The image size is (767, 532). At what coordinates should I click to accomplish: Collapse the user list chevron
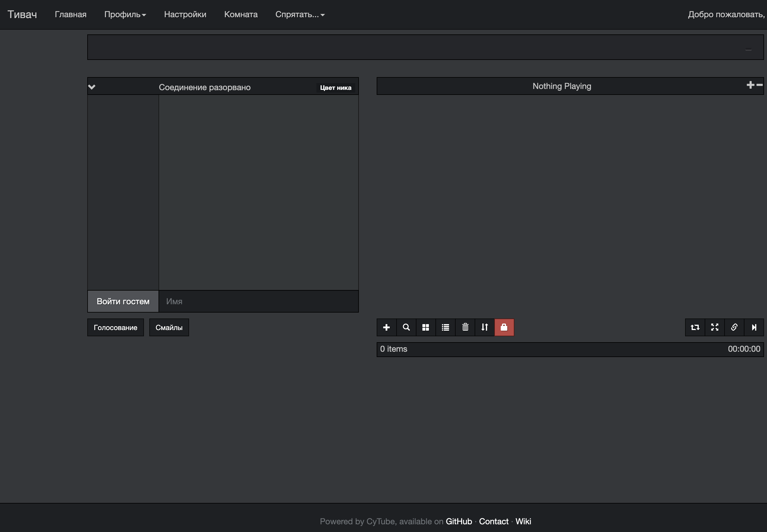click(x=92, y=87)
